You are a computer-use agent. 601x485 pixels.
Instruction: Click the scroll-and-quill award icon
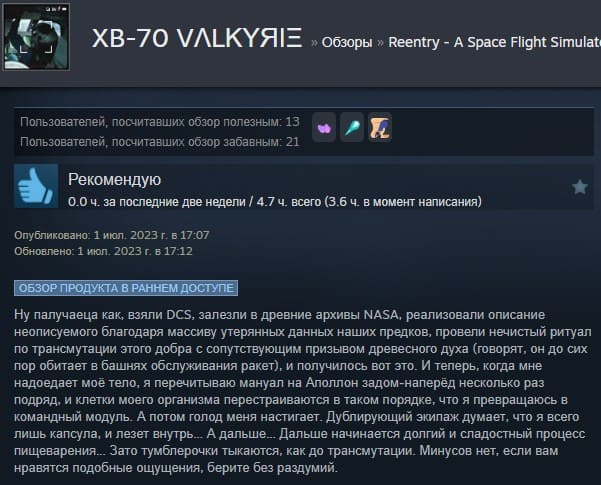[380, 128]
